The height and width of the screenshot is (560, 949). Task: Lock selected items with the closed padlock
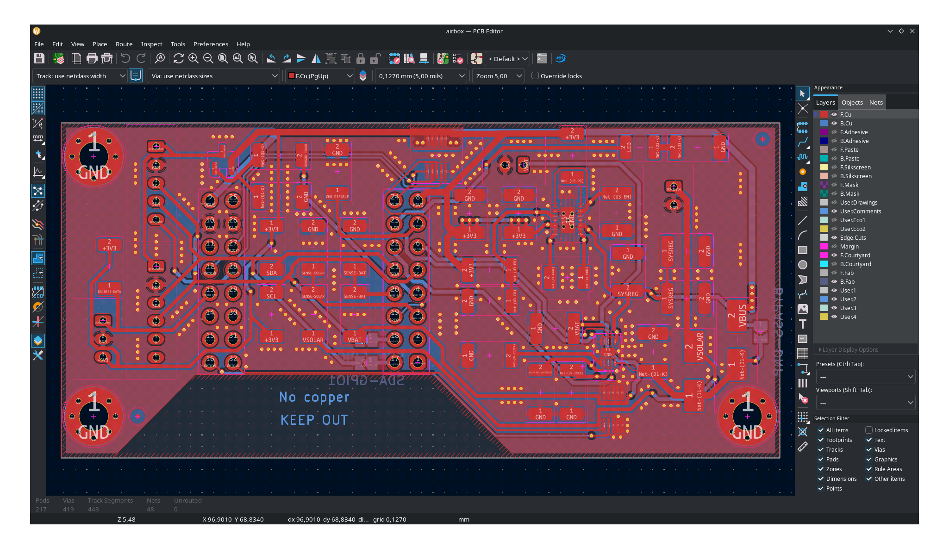361,58
